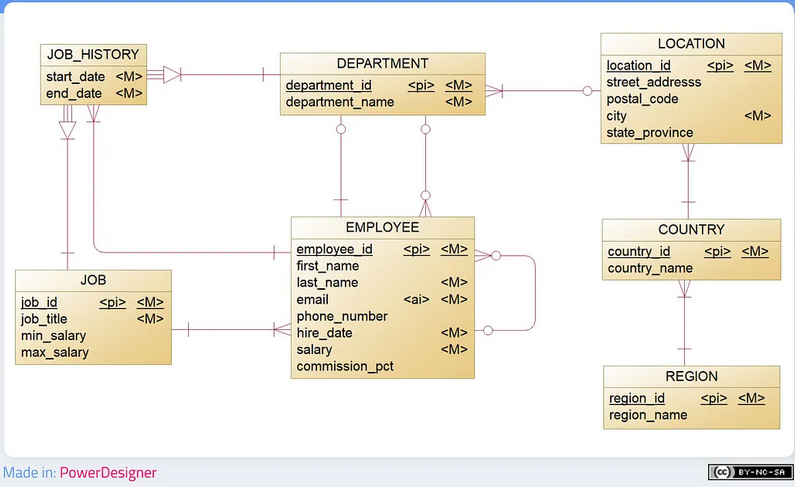Click the department_id attribute
This screenshot has height=488, width=795.
(x=328, y=85)
